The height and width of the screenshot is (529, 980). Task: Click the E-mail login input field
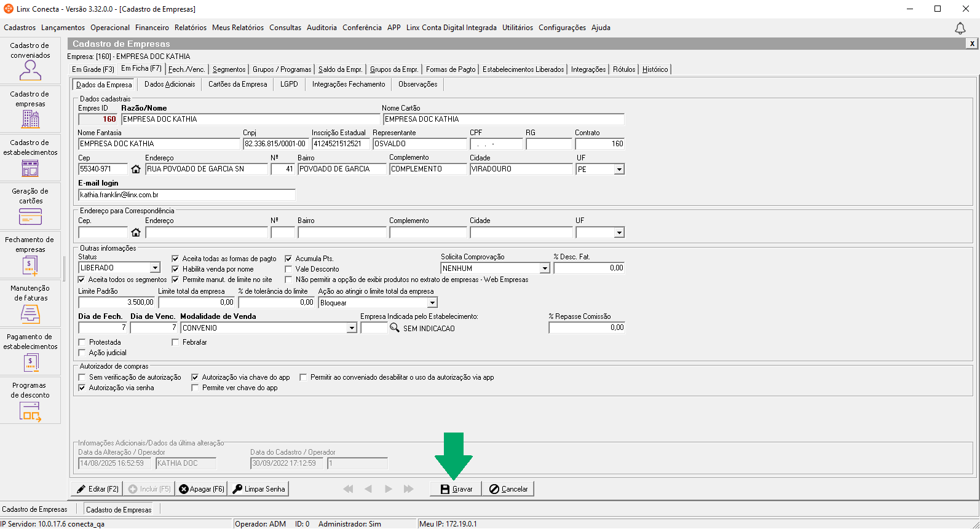pos(187,195)
